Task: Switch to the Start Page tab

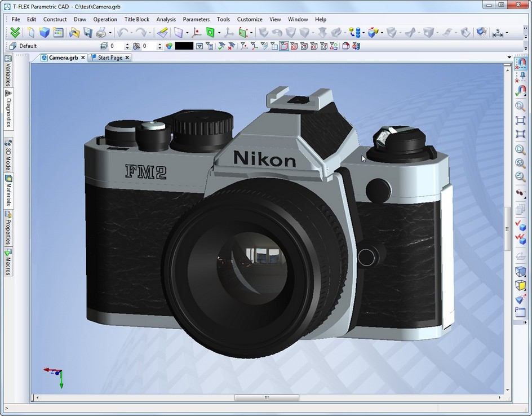Action: (109, 57)
